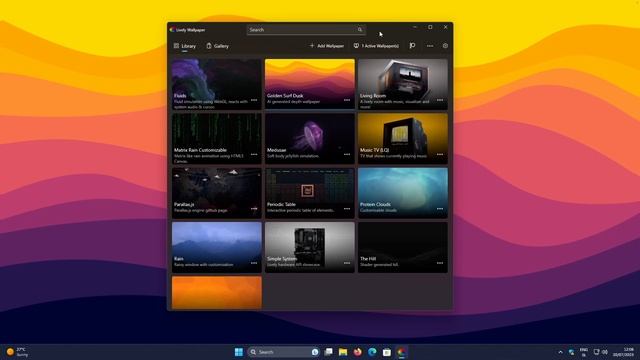640x360 pixels.
Task: Select the Simple System wallpaper
Action: (310, 247)
